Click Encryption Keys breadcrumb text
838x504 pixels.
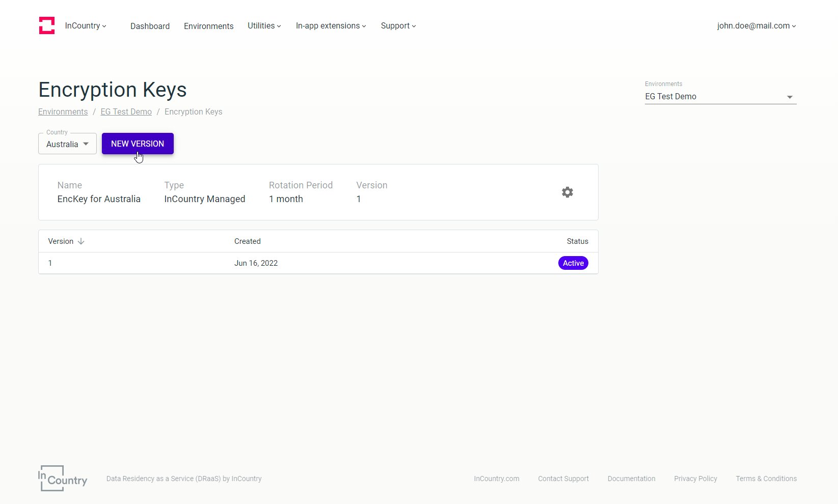click(x=194, y=111)
